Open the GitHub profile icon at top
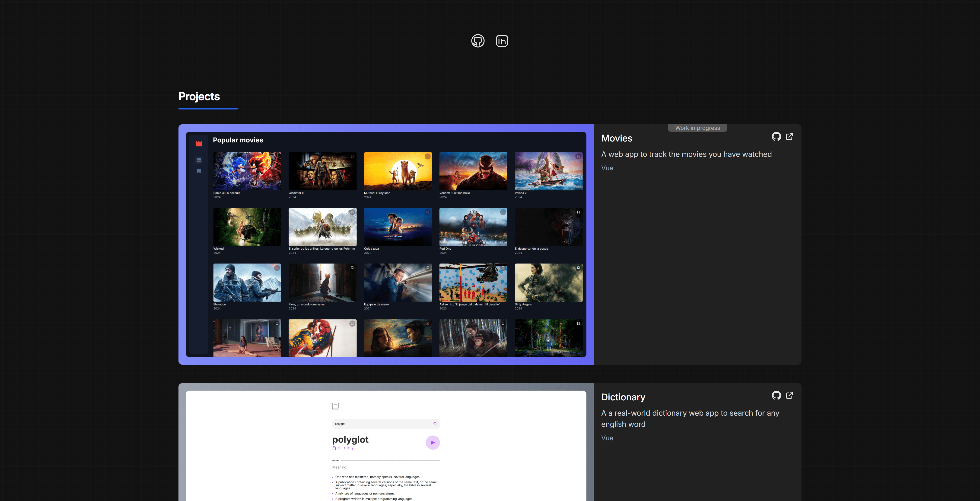Viewport: 980px width, 501px height. pos(478,41)
